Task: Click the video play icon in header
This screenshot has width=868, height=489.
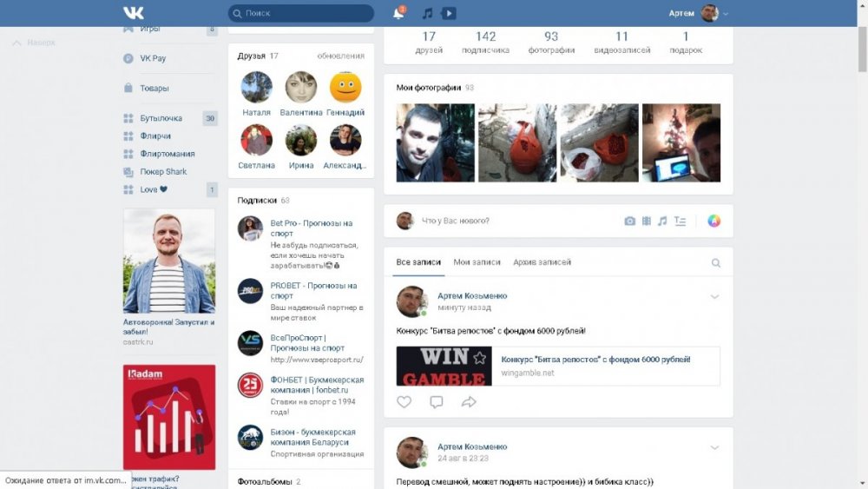Action: pos(449,13)
